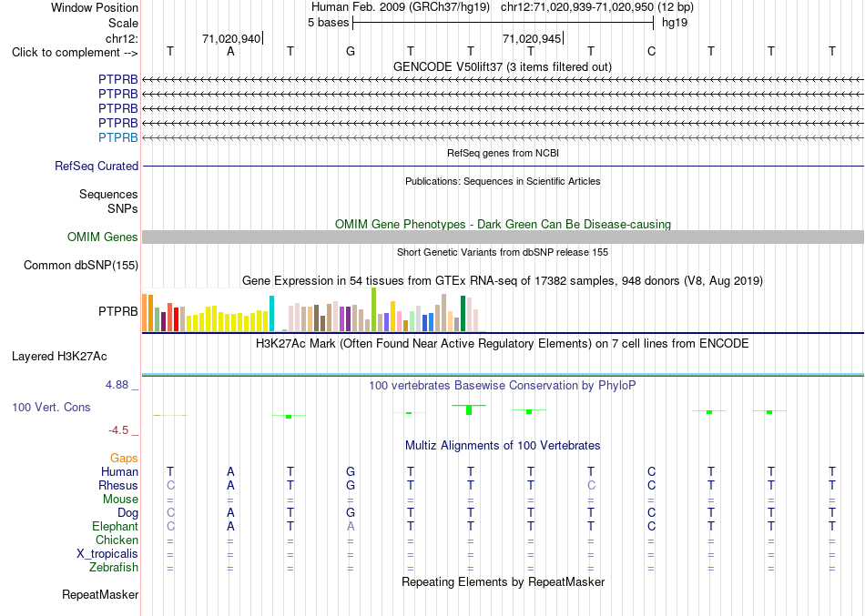Click base G in the complement sequence row

(x=351, y=52)
